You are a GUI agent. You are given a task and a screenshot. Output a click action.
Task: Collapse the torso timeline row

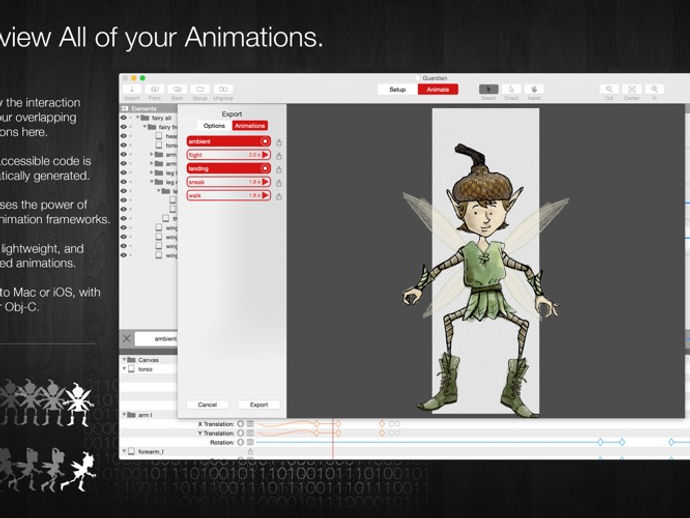pos(124,369)
